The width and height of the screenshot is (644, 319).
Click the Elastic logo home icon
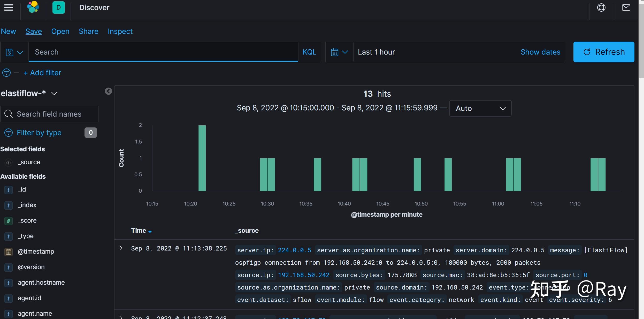coord(33,7)
